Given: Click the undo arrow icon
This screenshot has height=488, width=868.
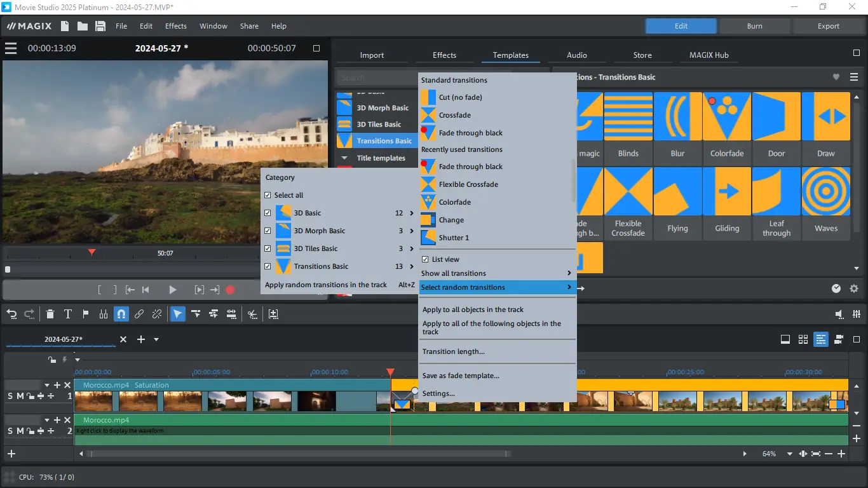Looking at the screenshot, I should [11, 314].
